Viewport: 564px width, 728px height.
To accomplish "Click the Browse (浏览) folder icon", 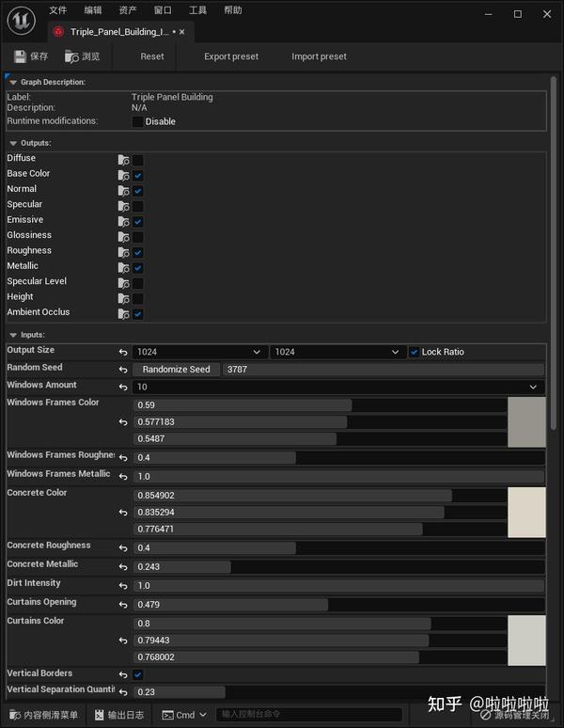I will 71,56.
